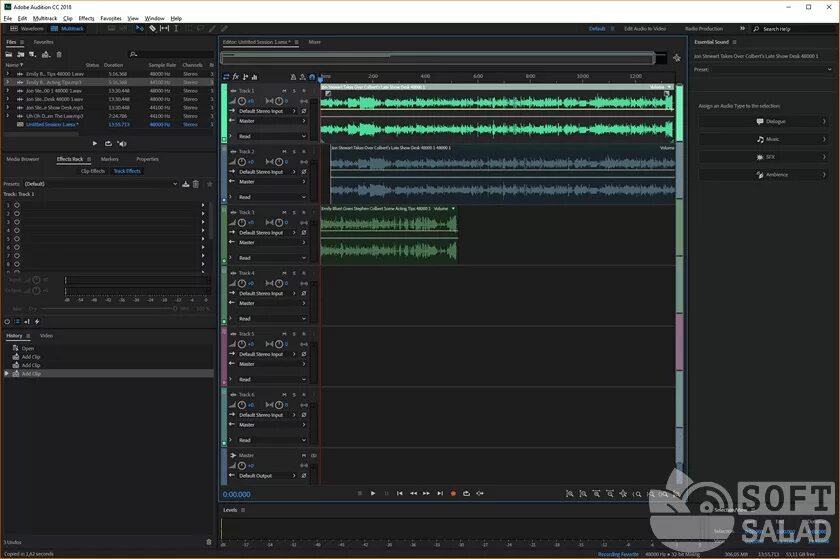Screen dimensions: 840x559
Task: Open the Favorites tab
Action: pyautogui.click(x=43, y=42)
